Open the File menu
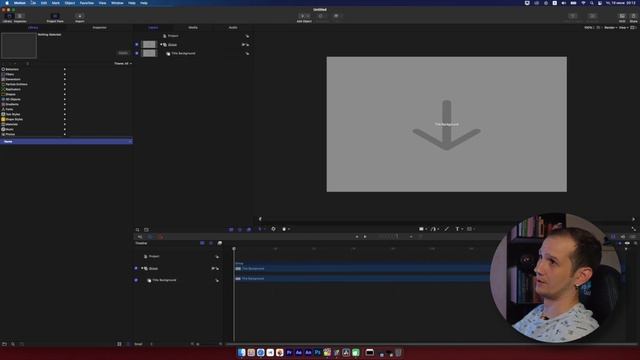This screenshot has width=640, height=360. [33, 3]
